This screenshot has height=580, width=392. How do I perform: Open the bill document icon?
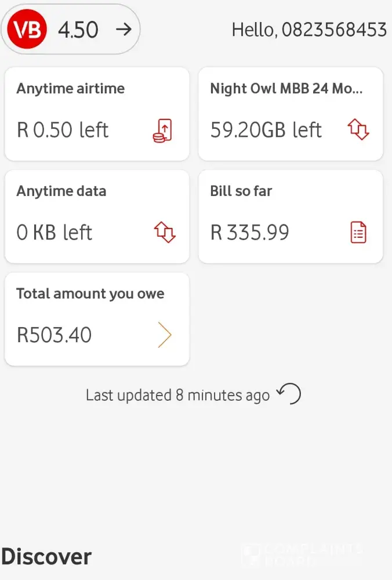[x=359, y=233]
